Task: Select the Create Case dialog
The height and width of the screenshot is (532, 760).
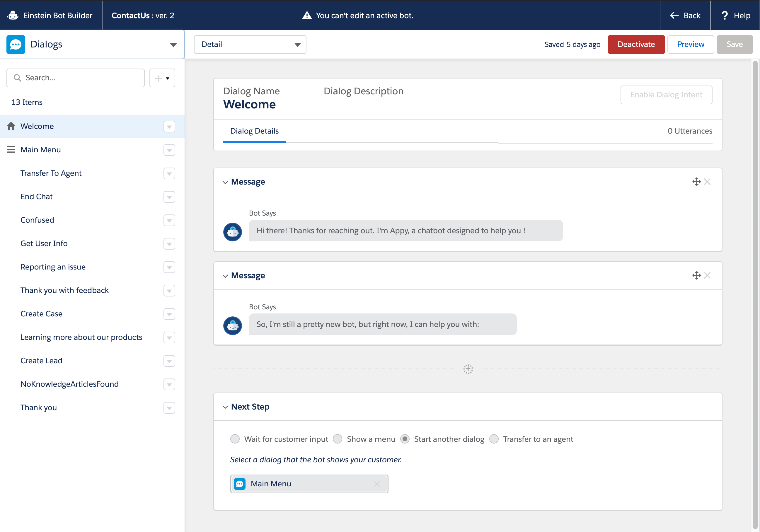Action: click(92, 314)
